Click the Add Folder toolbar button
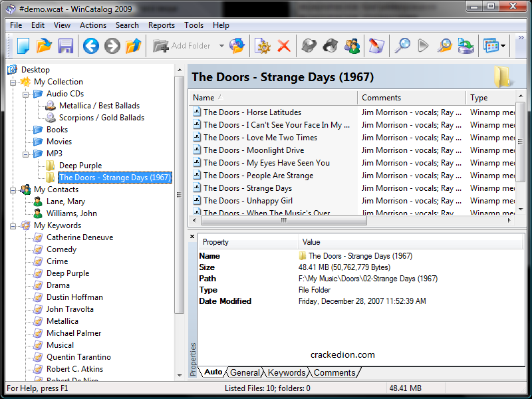Screen dimensions: 532x399 click(x=182, y=46)
